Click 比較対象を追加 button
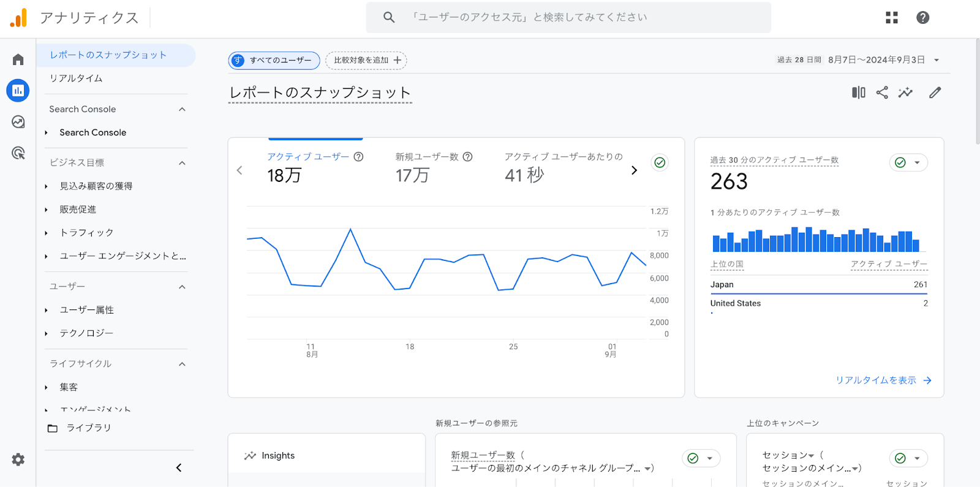 (x=366, y=60)
